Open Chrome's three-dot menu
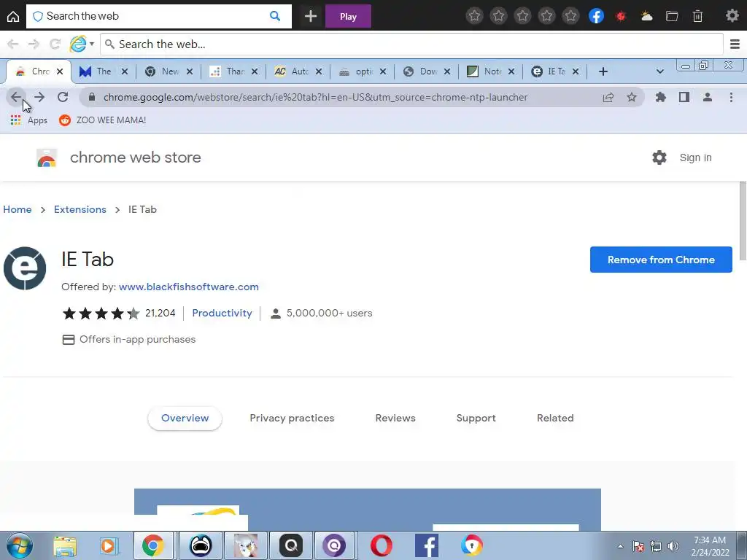747x560 pixels. click(731, 97)
